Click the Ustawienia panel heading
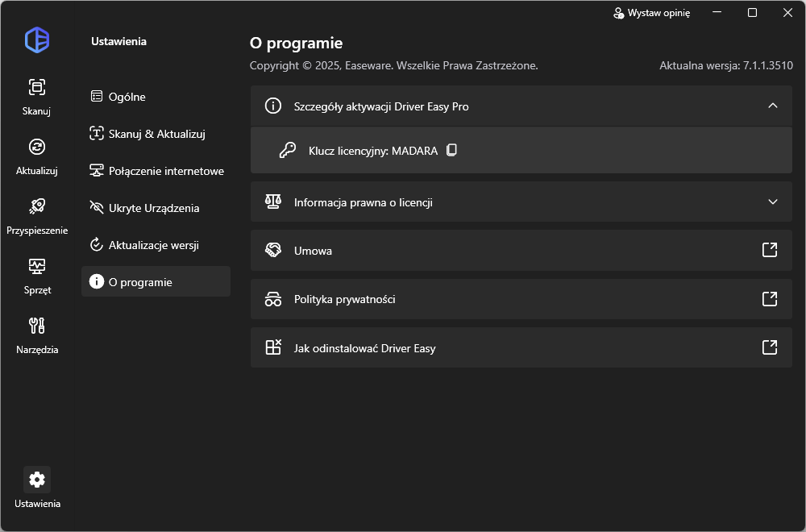Image resolution: width=806 pixels, height=532 pixels. click(118, 41)
